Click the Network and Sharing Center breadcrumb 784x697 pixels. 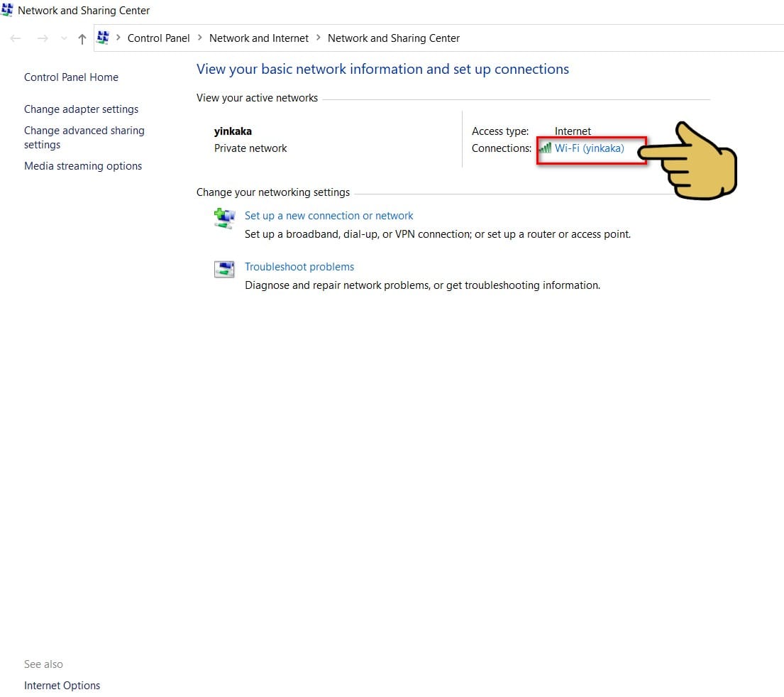[x=394, y=38]
